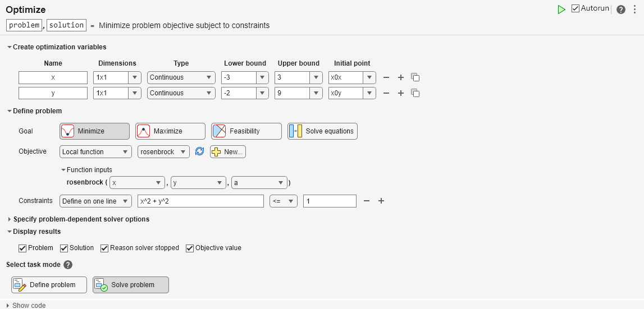Add a new constraint with plus icon

(381, 201)
